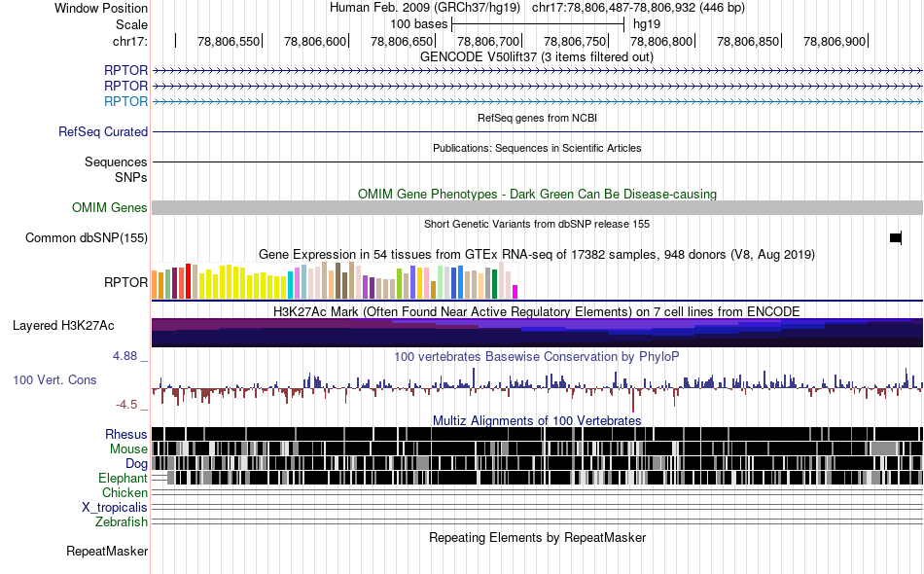Click the black dbSNP variant marker

coord(896,237)
